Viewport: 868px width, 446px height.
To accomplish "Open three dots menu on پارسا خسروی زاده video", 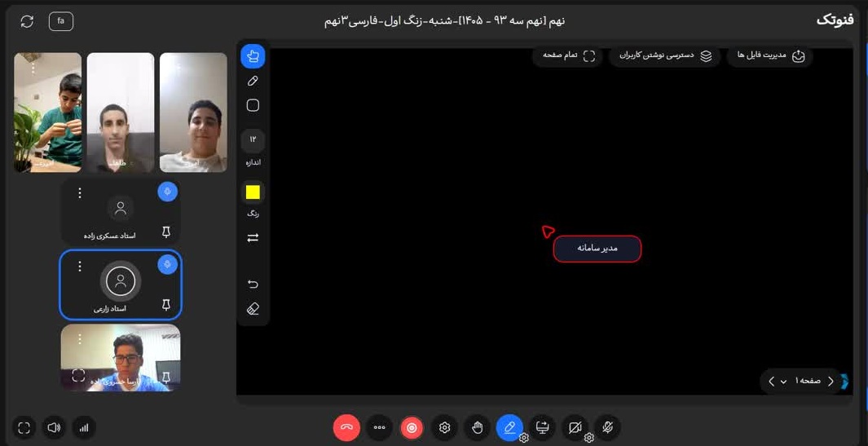I will pyautogui.click(x=80, y=338).
